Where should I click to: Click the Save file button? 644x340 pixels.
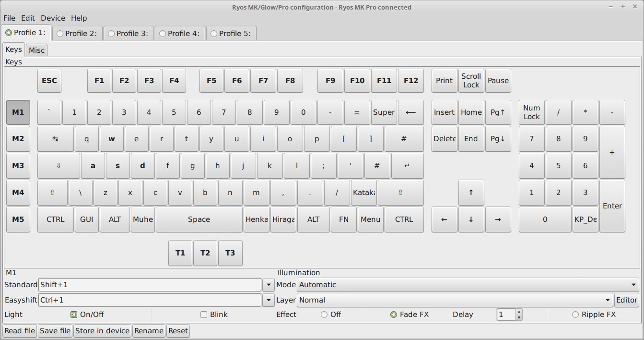pyautogui.click(x=55, y=331)
